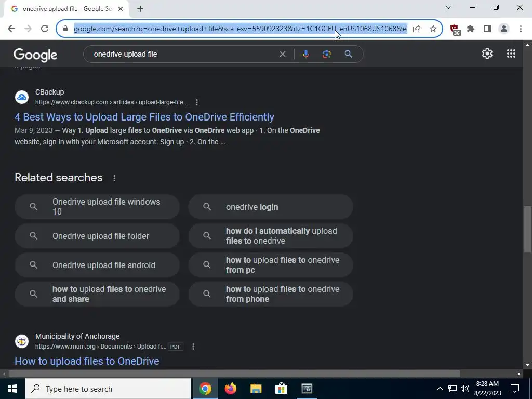The width and height of the screenshot is (532, 399).
Task: Click the vertical page scrollbar thumb
Action: pos(527,229)
